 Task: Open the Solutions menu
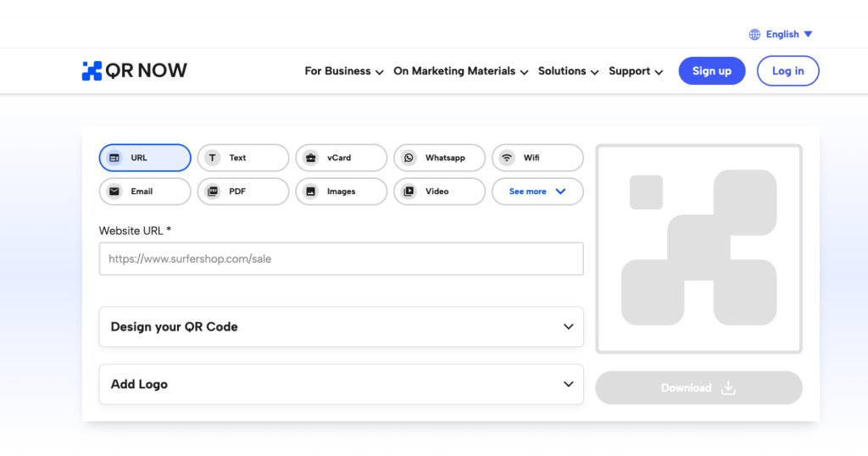568,71
